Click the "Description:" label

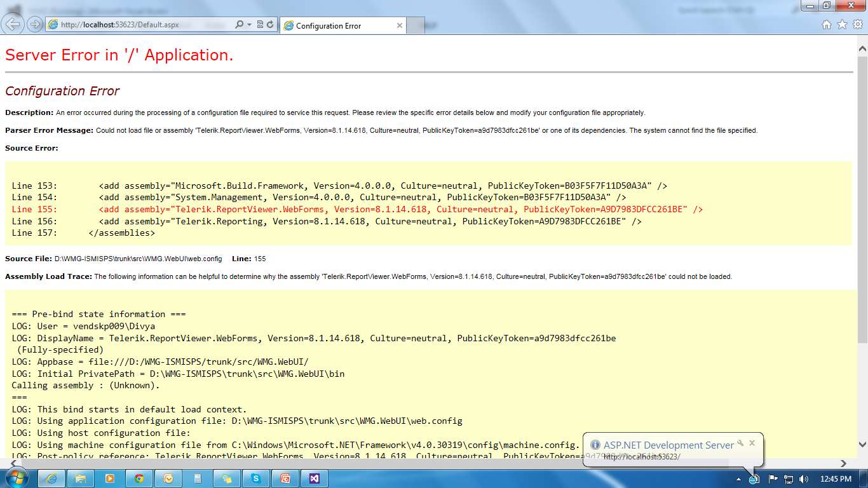click(29, 112)
